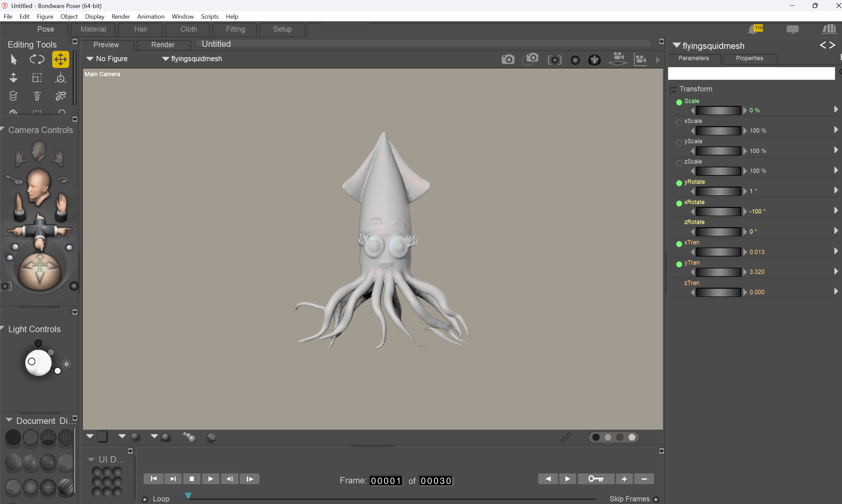842x504 pixels.
Task: Switch the viewport to the Render tab
Action: pyautogui.click(x=163, y=45)
